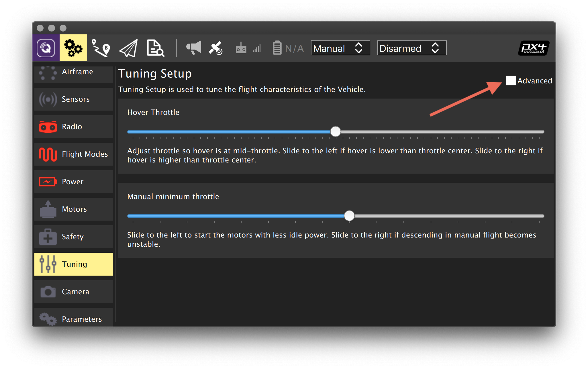Screen dimensions: 588x369
Task: Enable the Advanced checkbox
Action: (511, 81)
